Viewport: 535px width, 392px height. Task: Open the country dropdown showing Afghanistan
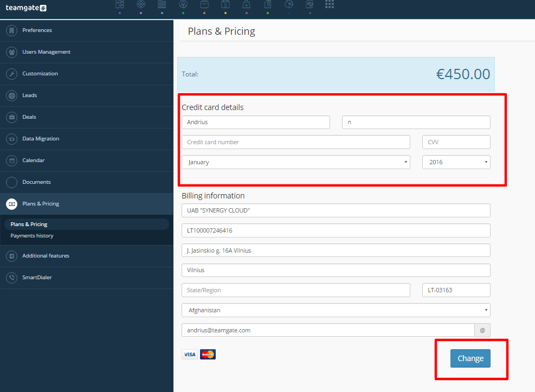click(336, 310)
